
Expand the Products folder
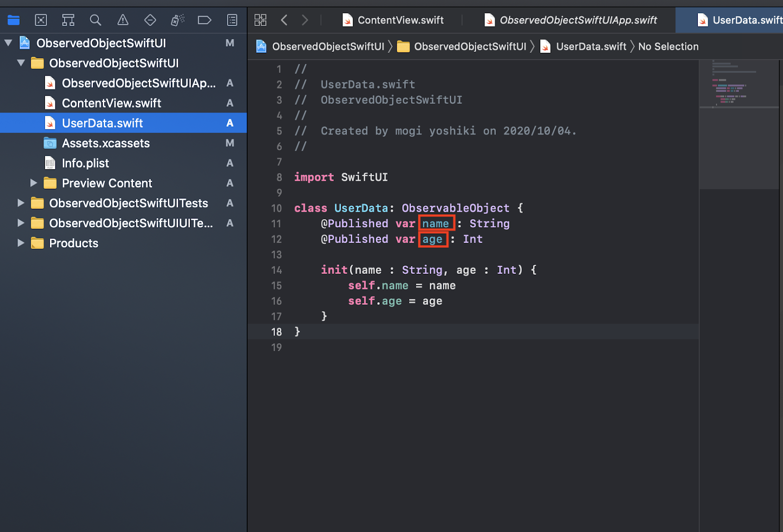coord(21,243)
